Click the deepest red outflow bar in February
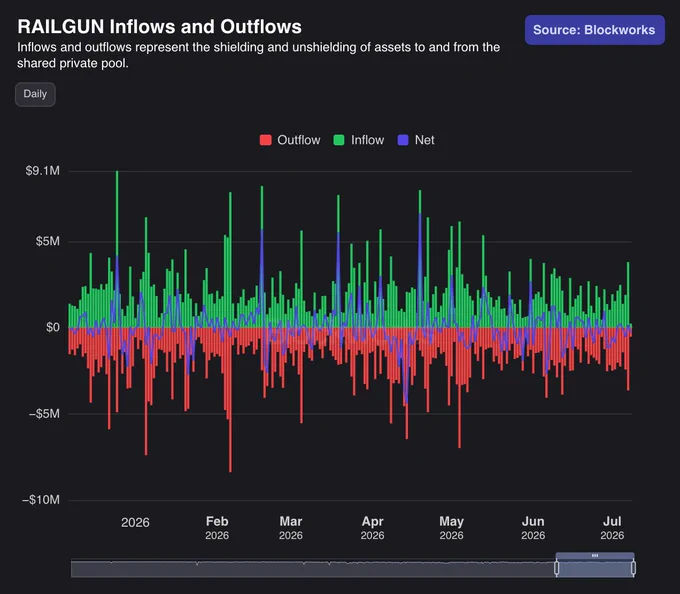This screenshot has height=594, width=680. tap(230, 399)
